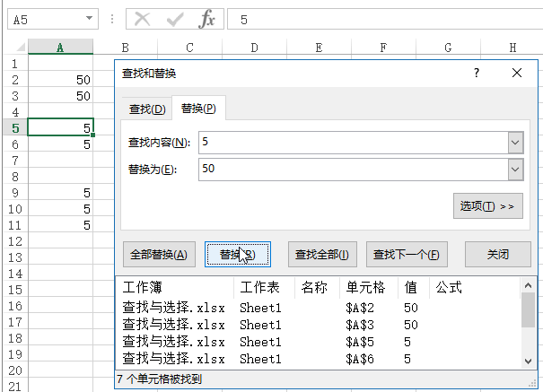This screenshot has width=543, height=392.
Task: Expand options with 选项 button
Action: click(487, 206)
